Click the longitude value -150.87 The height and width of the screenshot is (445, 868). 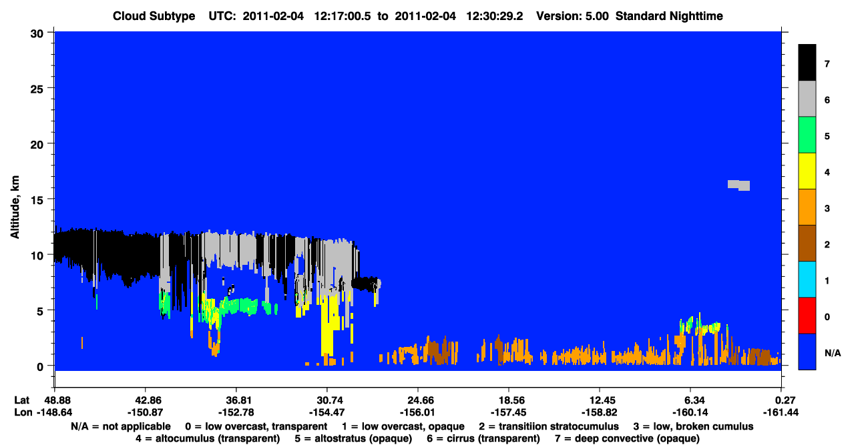pyautogui.click(x=145, y=412)
